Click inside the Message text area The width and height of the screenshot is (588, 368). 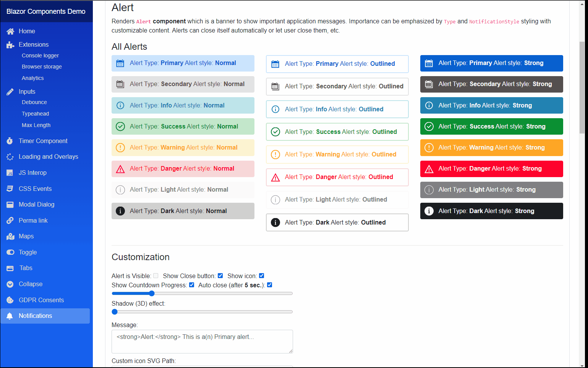(x=202, y=341)
